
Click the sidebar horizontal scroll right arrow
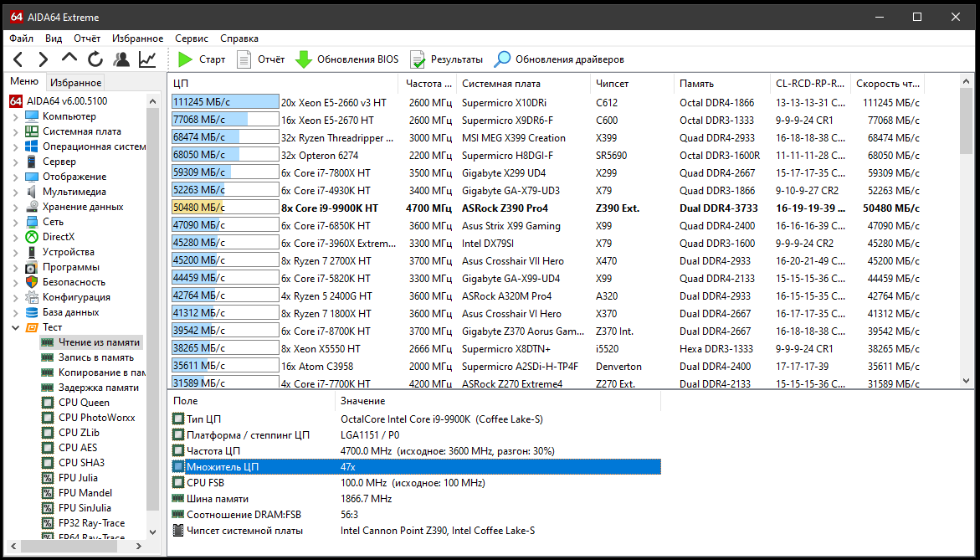(x=139, y=547)
